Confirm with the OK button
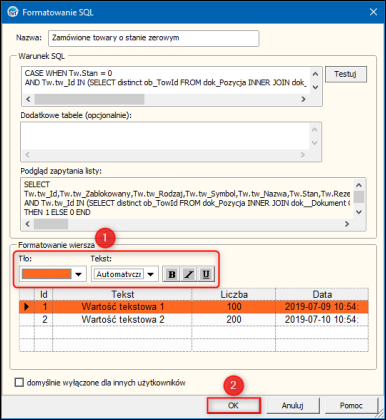 pos(233,405)
